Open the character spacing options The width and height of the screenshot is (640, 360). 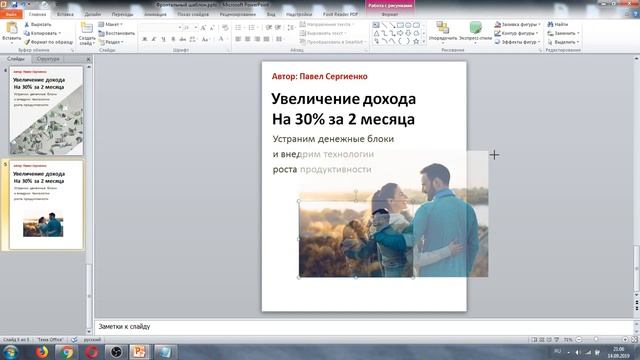(x=193, y=39)
